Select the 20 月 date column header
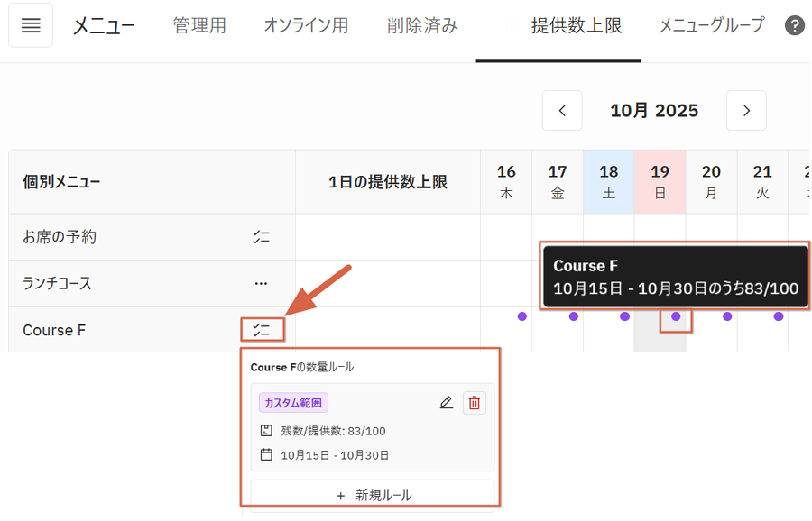This screenshot has width=812, height=521. pos(711,182)
